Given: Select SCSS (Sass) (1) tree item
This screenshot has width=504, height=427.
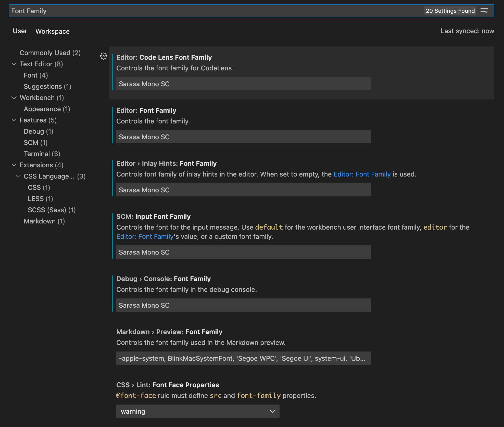Looking at the screenshot, I should coord(52,210).
